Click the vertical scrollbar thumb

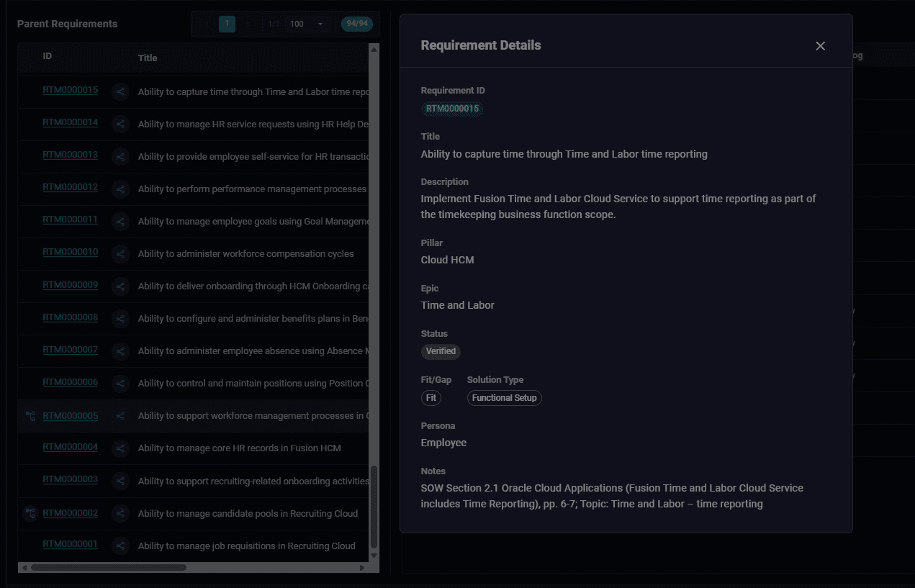pos(374,507)
